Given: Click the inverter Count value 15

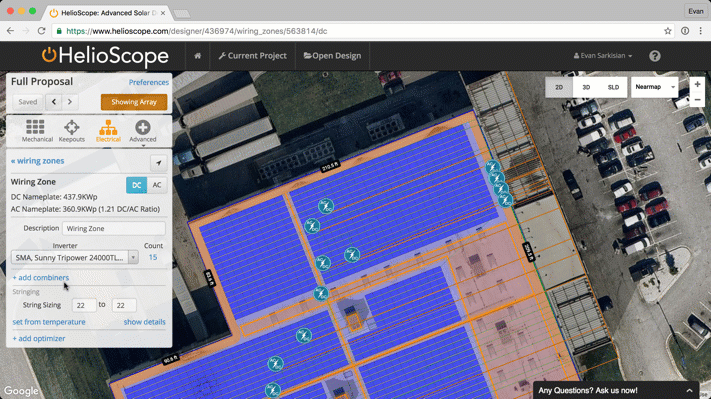Looking at the screenshot, I should click(x=153, y=258).
